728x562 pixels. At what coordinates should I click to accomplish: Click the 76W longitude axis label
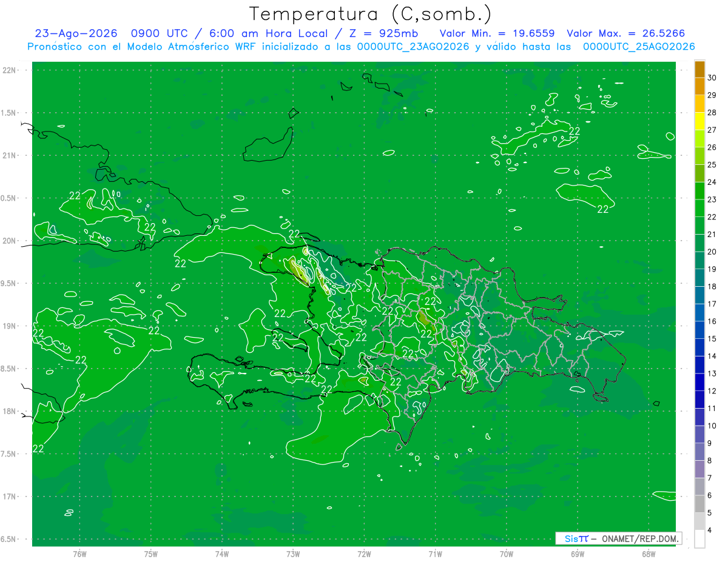click(x=79, y=554)
